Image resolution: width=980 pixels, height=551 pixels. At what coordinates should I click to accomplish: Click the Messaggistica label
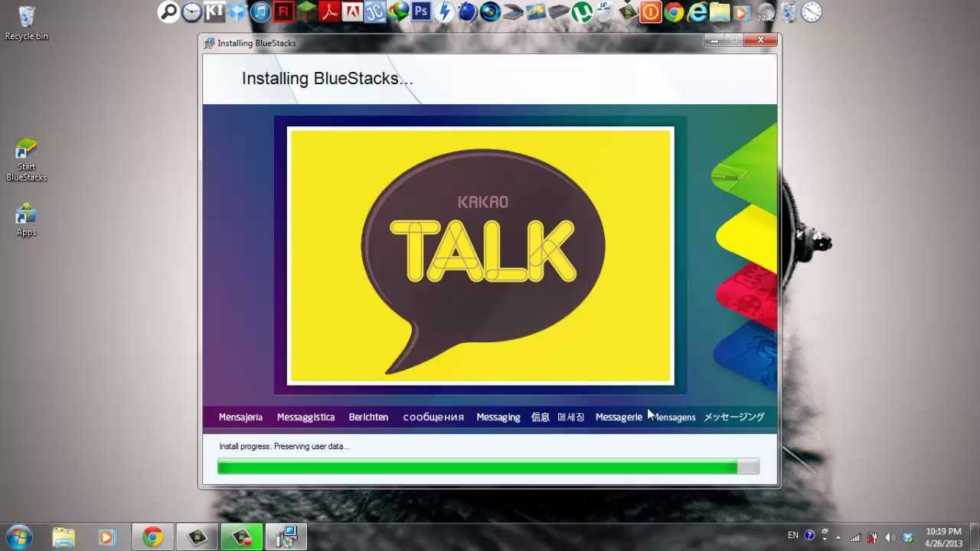click(305, 417)
